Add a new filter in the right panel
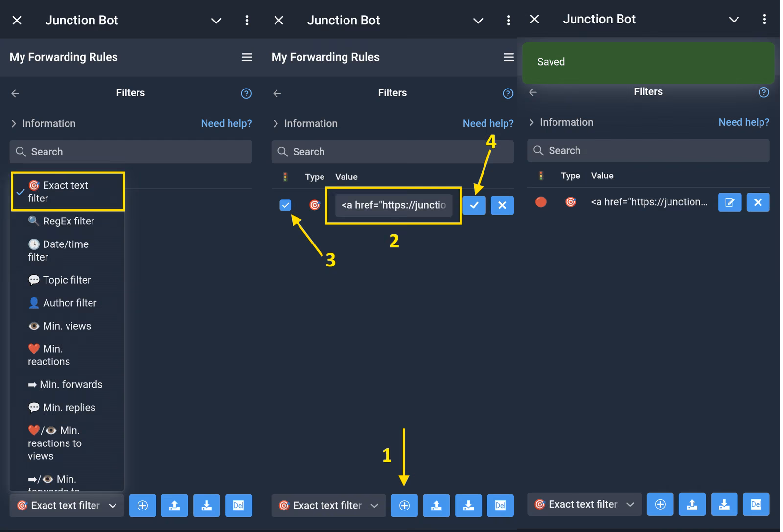The image size is (783, 532). coord(660,504)
